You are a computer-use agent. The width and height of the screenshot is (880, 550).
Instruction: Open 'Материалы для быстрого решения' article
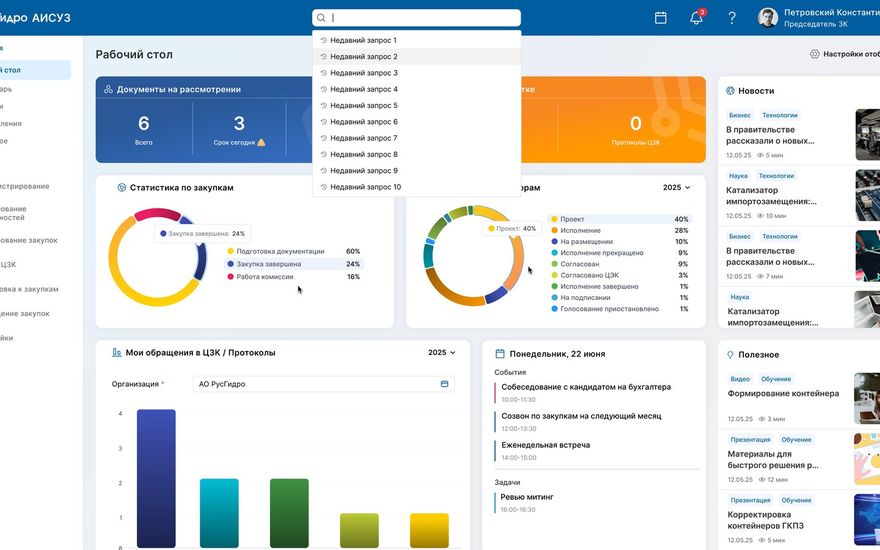pos(773,460)
